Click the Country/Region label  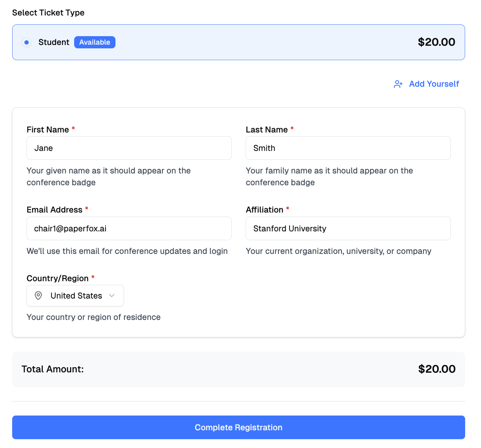(58, 278)
